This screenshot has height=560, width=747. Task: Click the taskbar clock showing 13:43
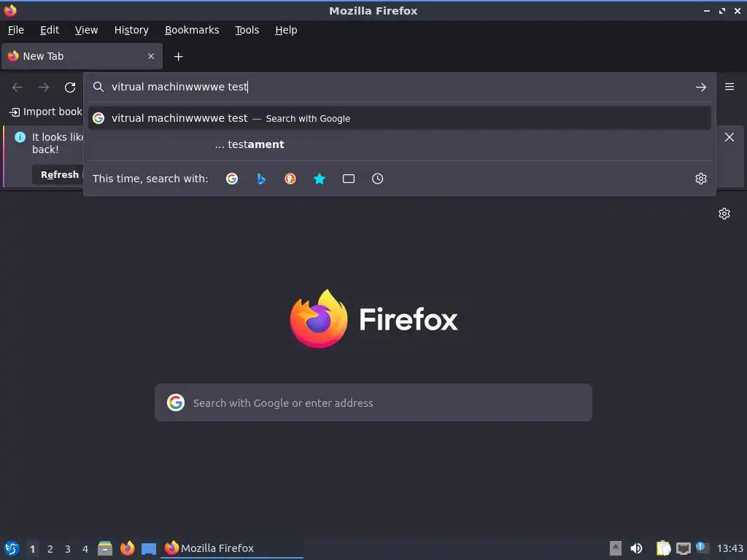point(729,548)
